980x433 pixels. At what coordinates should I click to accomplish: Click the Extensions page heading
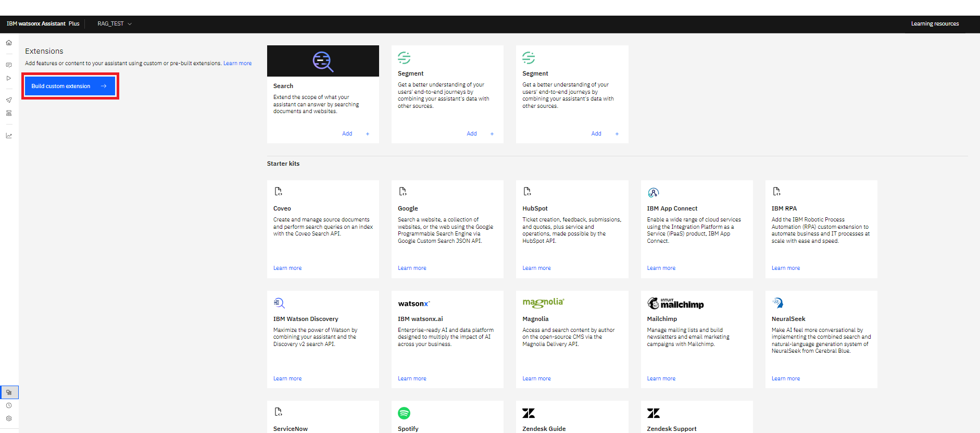[44, 51]
